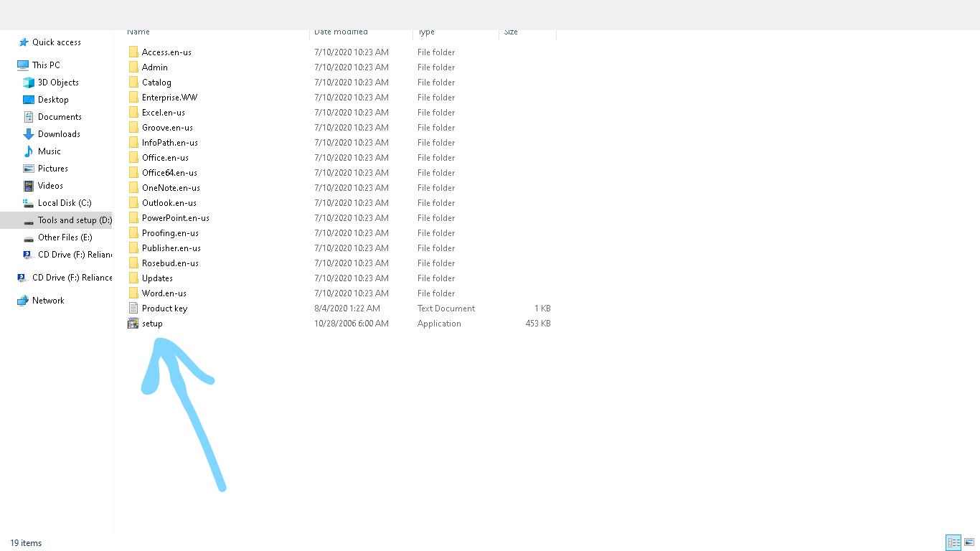Click the Access.en-us folder icon

coord(133,52)
